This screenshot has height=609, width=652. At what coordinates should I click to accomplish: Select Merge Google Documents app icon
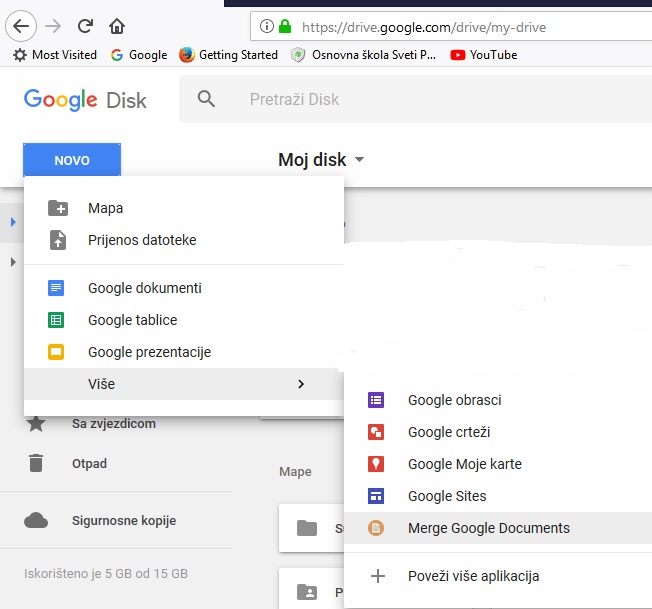pyautogui.click(x=376, y=528)
